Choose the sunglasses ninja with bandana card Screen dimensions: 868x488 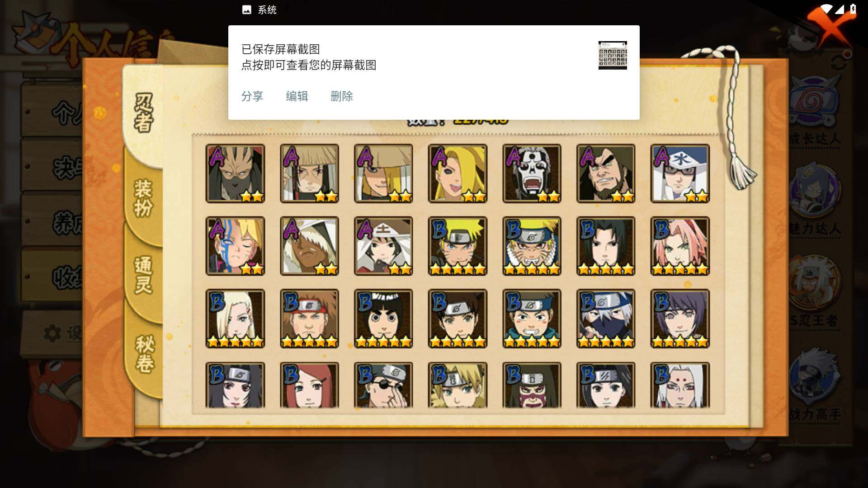coord(383,385)
